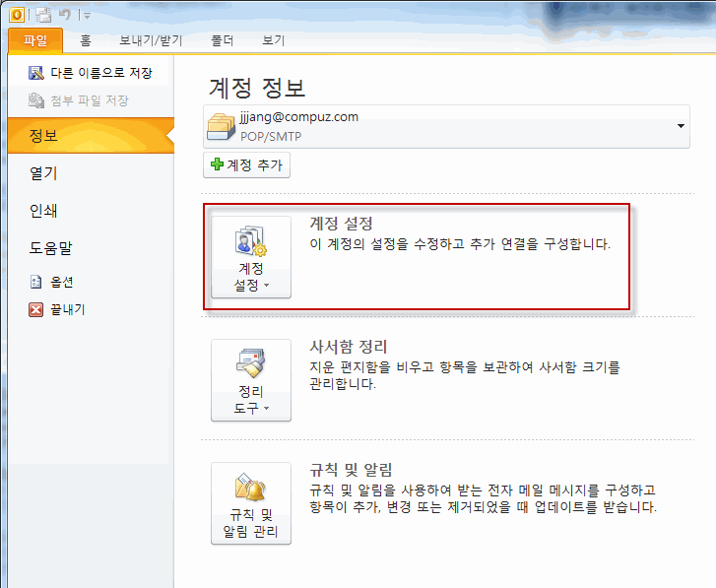The image size is (716, 588).
Task: Open the 정리 도구 button dropdown arrow
Action: 267,408
